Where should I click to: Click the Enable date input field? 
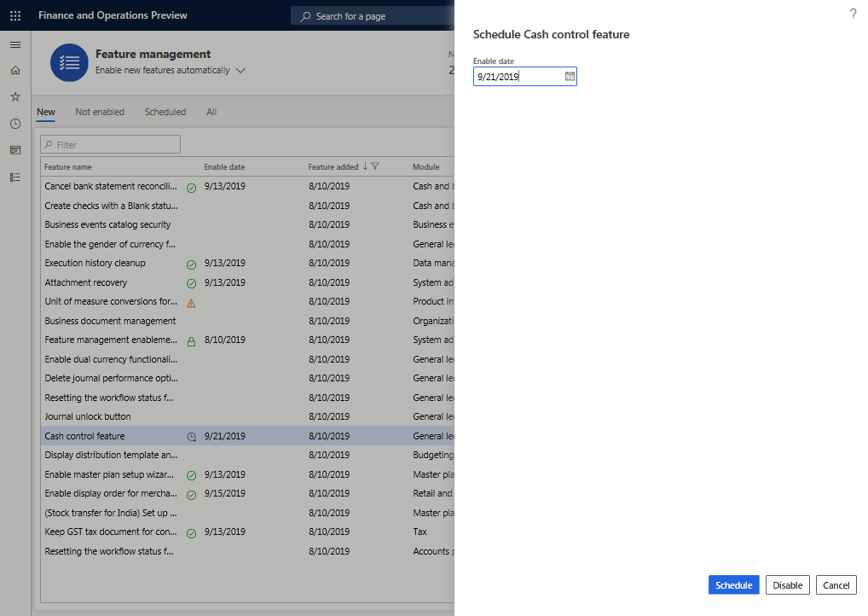(517, 77)
